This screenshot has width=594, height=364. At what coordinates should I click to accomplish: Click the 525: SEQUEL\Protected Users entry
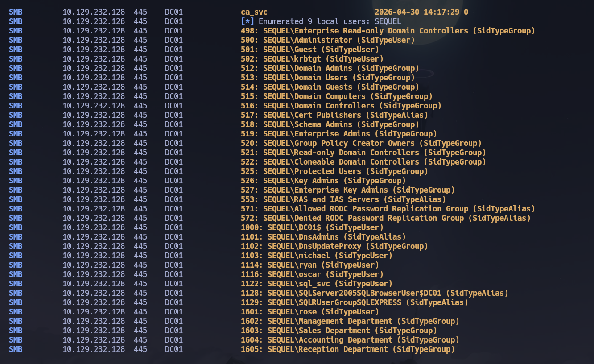[x=334, y=171]
